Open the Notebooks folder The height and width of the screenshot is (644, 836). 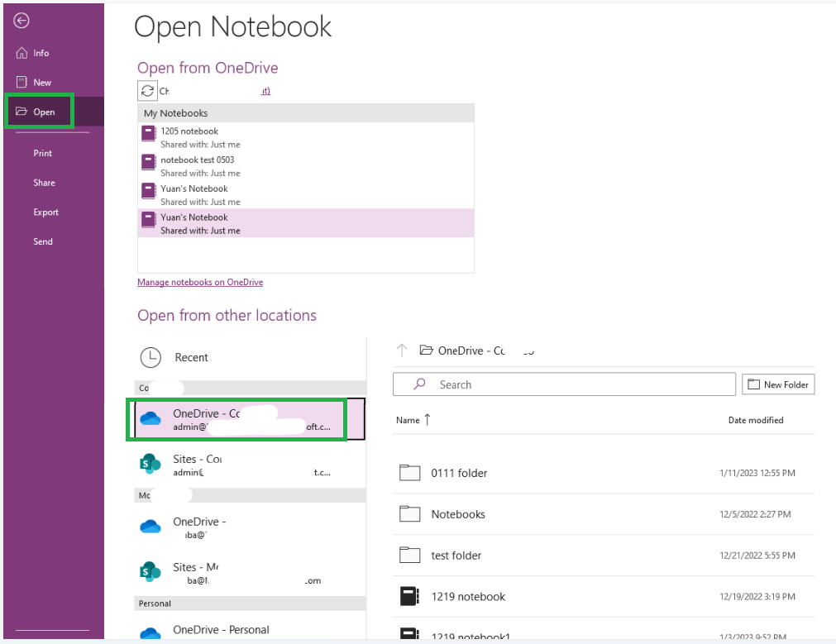604,514
